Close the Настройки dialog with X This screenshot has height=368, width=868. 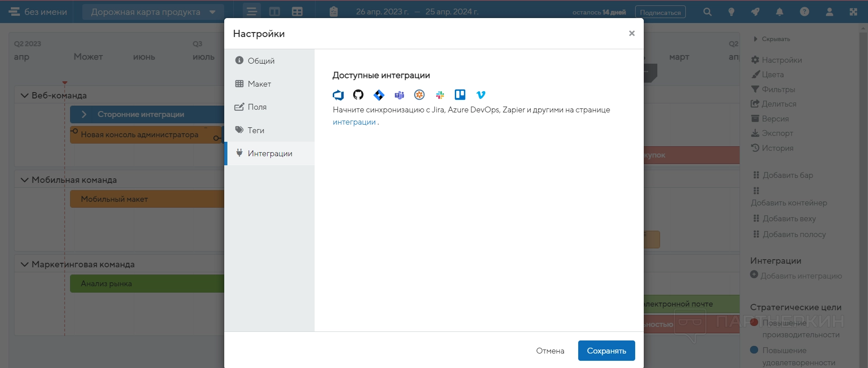(x=632, y=33)
